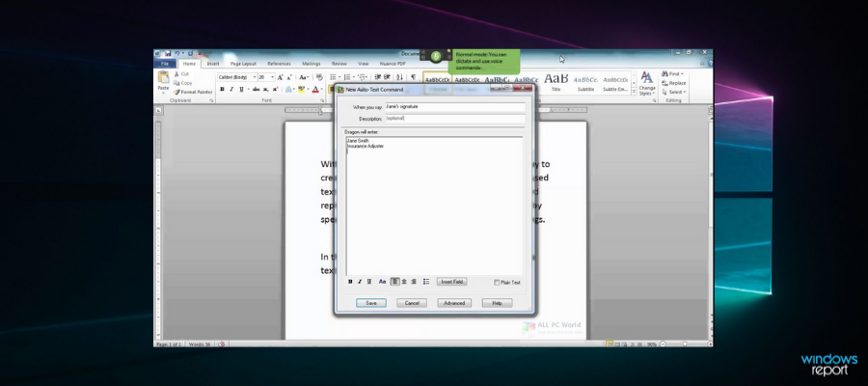Switch to the Nuance PDF tab
Image resolution: width=868 pixels, height=386 pixels.
point(393,64)
